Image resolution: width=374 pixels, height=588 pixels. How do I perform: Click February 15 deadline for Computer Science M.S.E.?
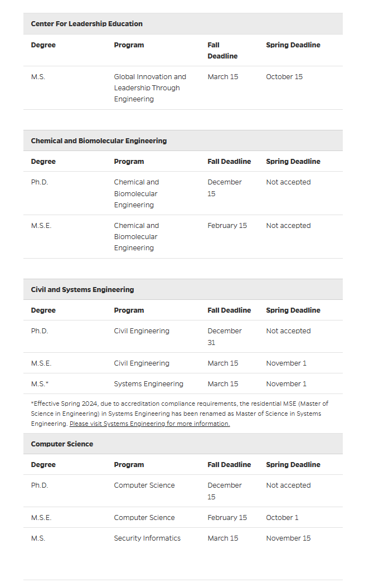click(x=227, y=518)
